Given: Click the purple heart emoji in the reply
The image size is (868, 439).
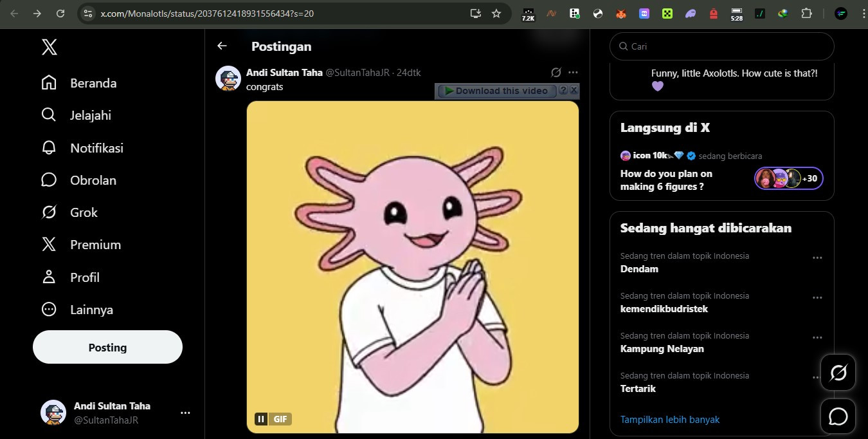Looking at the screenshot, I should click(657, 86).
